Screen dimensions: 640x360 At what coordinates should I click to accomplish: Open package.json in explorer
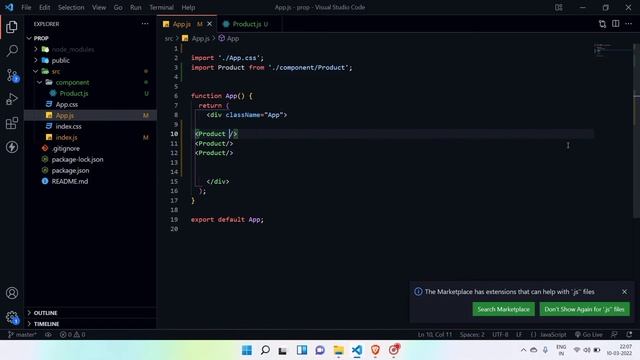(x=70, y=171)
